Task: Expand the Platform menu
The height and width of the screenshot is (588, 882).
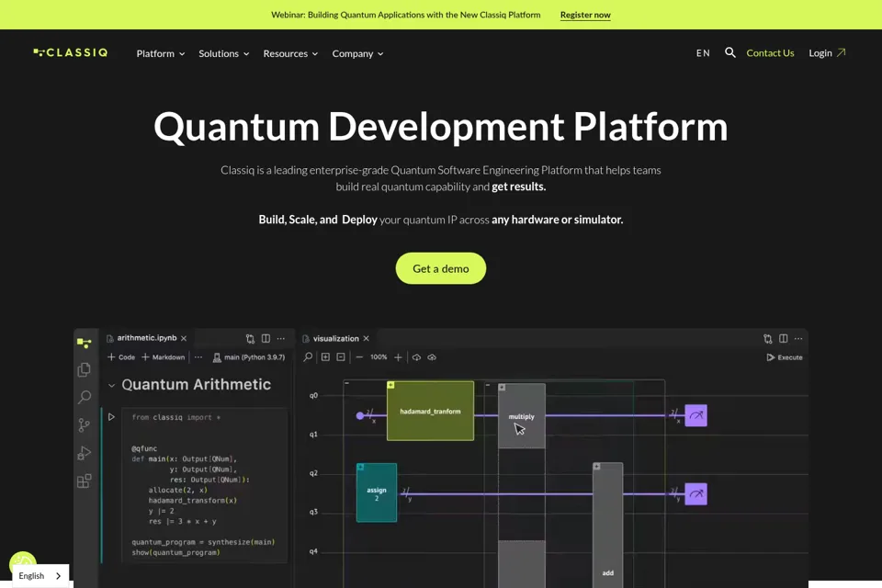Action: tap(160, 53)
